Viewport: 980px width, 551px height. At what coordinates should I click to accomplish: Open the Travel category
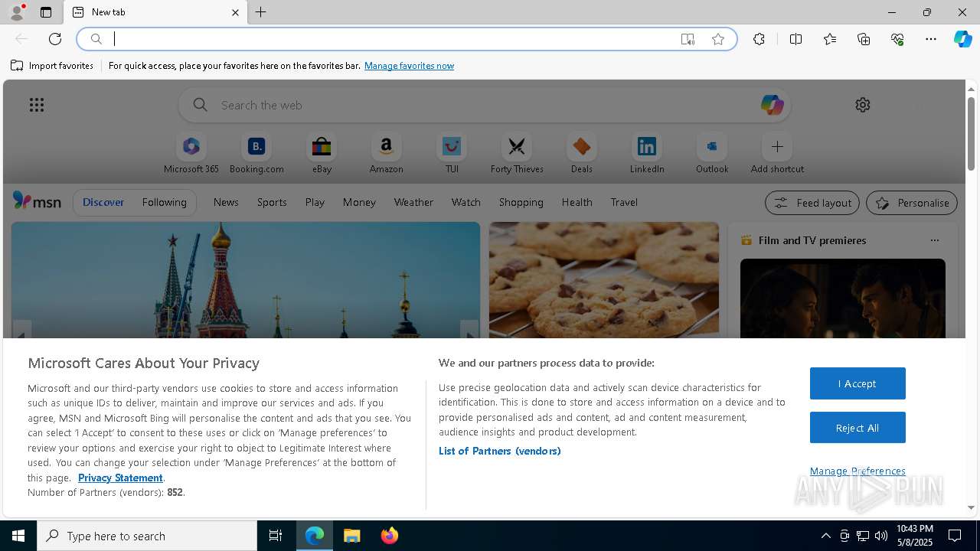(x=624, y=202)
